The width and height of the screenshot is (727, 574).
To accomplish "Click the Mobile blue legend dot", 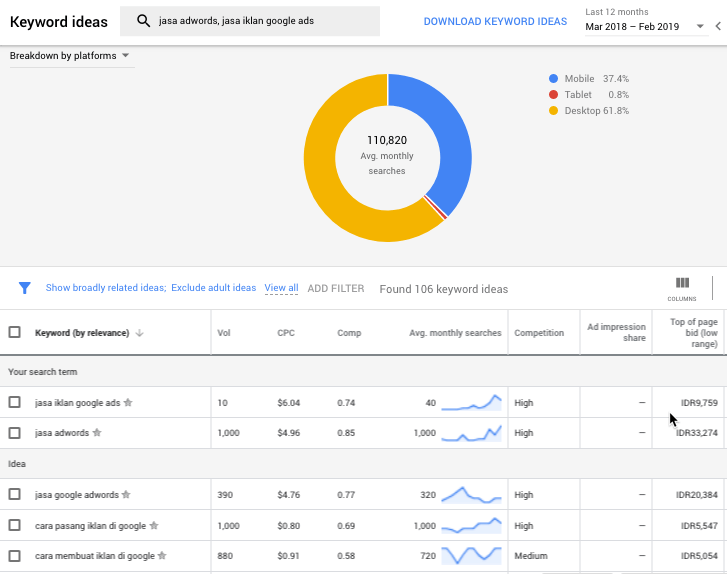I will pos(553,78).
